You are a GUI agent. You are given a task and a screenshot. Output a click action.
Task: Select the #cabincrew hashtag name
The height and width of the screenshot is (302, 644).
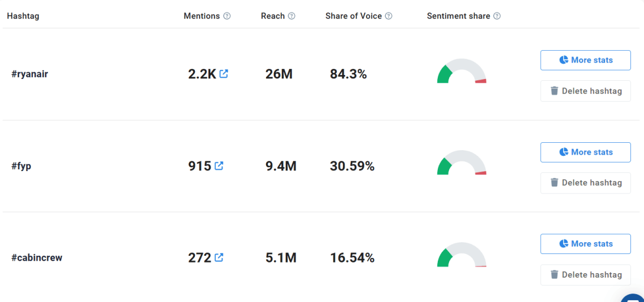tap(37, 258)
